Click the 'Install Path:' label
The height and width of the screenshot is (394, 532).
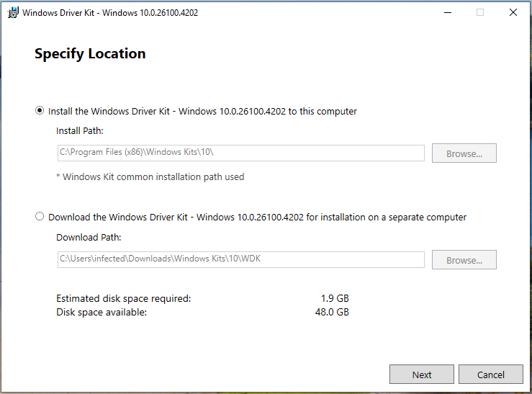pyautogui.click(x=80, y=130)
